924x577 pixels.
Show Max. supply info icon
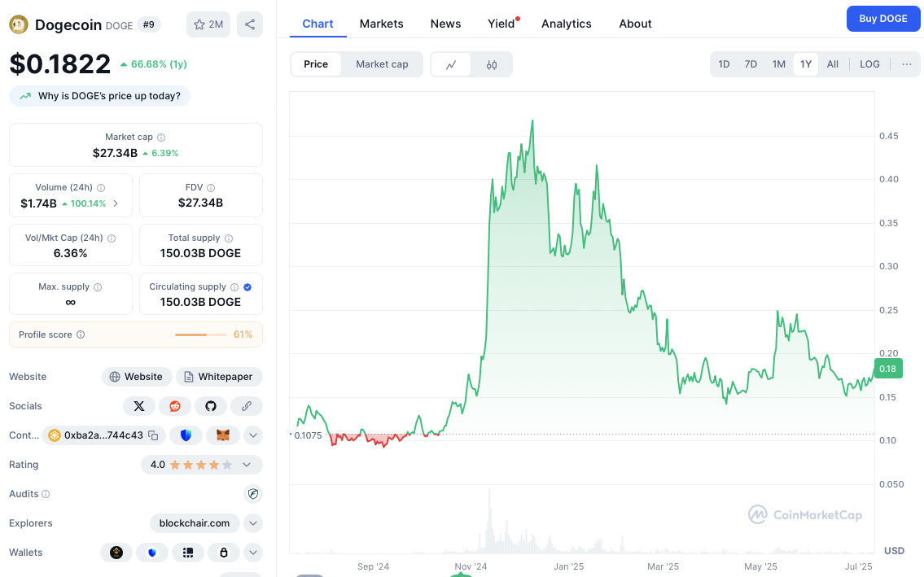pos(98,287)
